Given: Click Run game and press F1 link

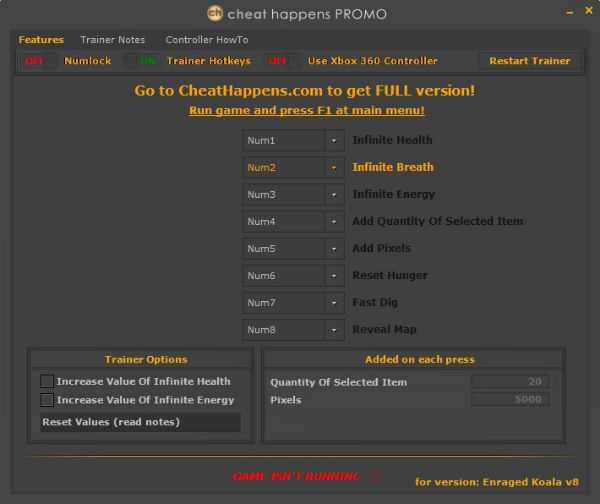Looking at the screenshot, I should click(x=307, y=110).
